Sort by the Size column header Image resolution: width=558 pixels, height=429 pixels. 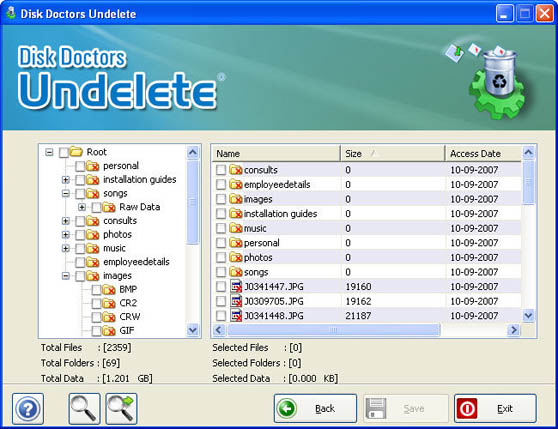[x=393, y=154]
